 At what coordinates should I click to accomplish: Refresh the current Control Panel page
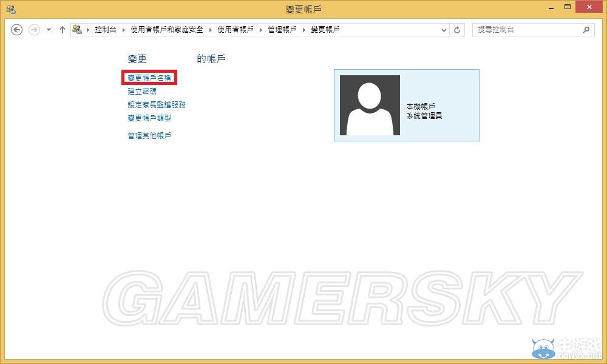click(x=457, y=29)
